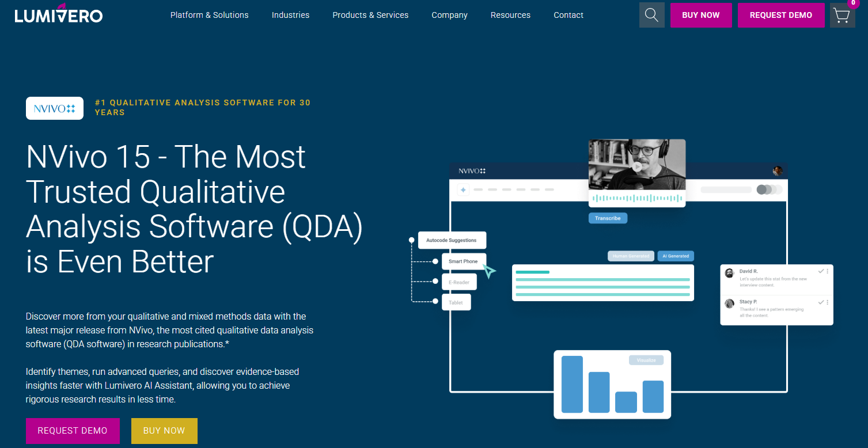Select the Human Generated toggle pill
Screen dimensions: 868x448
click(631, 256)
